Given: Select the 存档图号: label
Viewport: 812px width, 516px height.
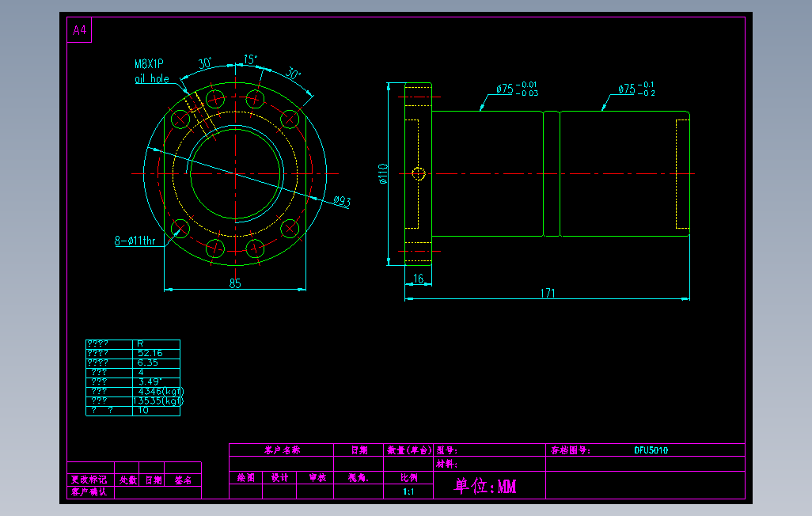Looking at the screenshot, I should click(x=570, y=450).
